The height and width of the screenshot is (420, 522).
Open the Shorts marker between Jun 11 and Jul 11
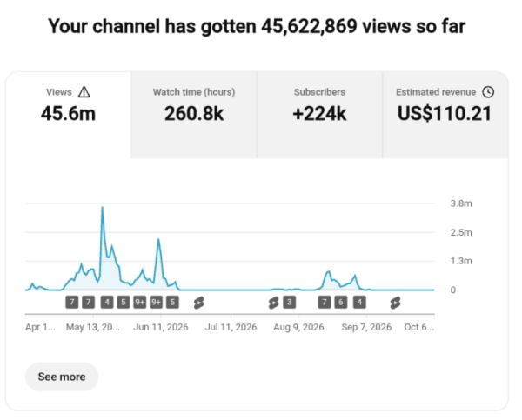tap(198, 303)
